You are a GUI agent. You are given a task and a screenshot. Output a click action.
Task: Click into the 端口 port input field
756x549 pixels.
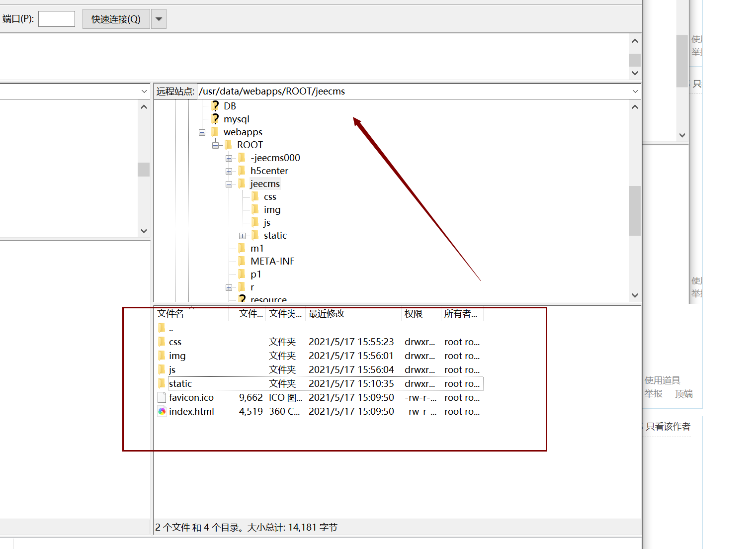coord(57,19)
